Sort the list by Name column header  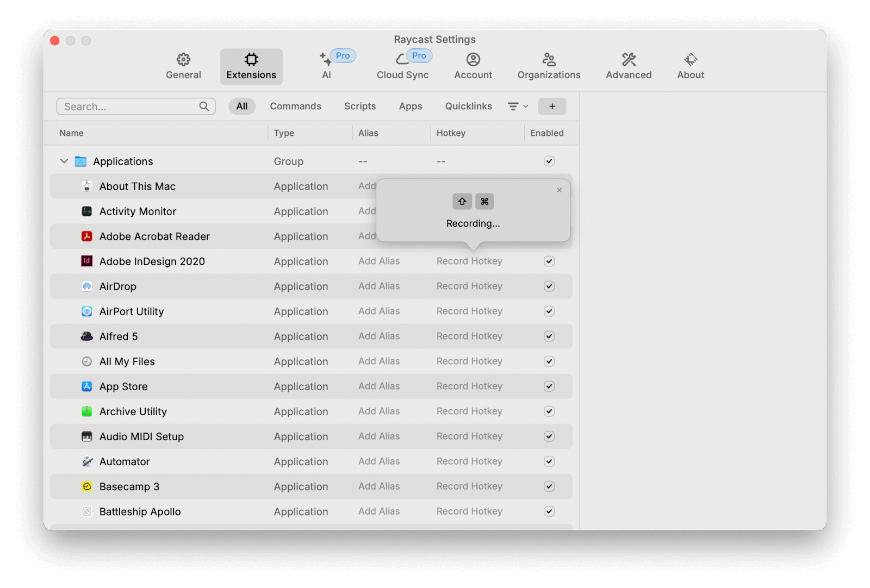(x=72, y=133)
